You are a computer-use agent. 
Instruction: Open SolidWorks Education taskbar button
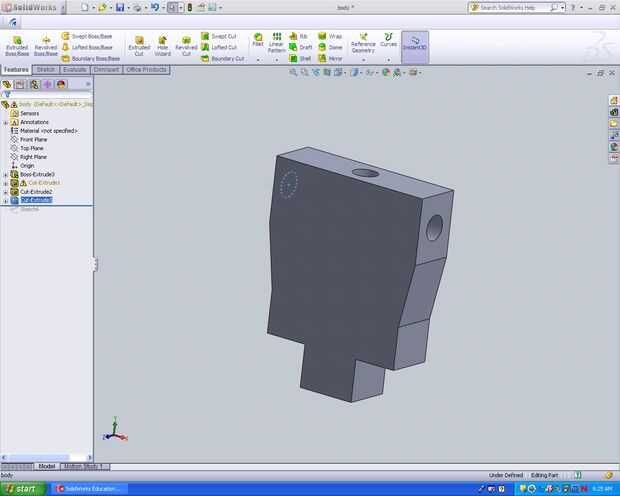click(x=90, y=489)
